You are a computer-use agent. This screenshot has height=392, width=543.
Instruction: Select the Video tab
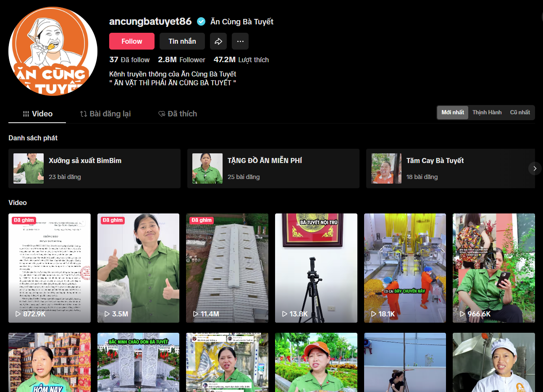pyautogui.click(x=37, y=114)
